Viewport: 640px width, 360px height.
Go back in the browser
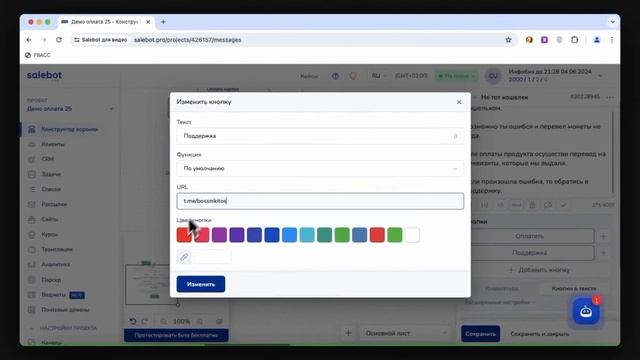[29, 40]
